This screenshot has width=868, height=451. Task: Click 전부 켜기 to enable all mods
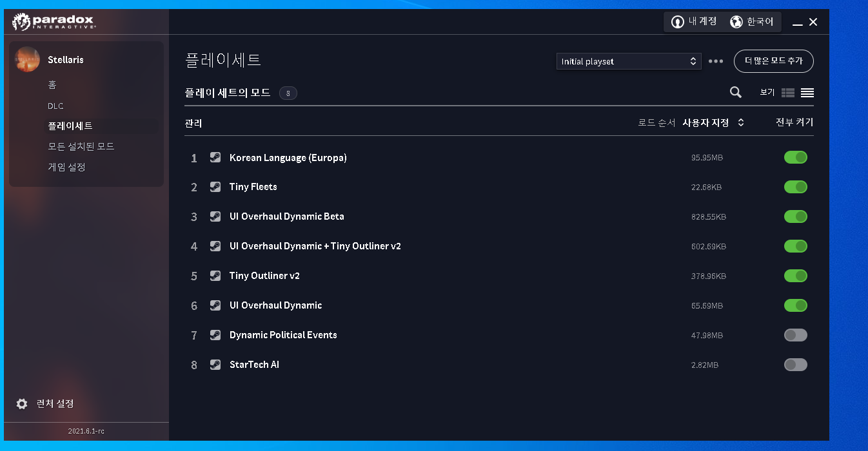click(794, 122)
